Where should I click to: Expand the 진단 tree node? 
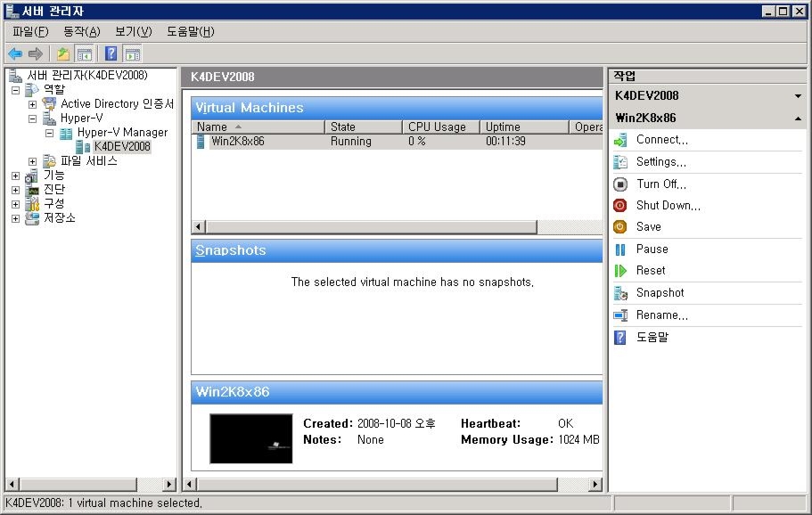click(15, 190)
